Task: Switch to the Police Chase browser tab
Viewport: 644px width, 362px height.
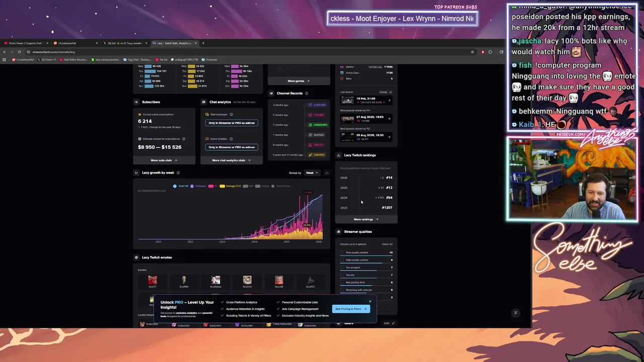Action: click(x=26, y=43)
